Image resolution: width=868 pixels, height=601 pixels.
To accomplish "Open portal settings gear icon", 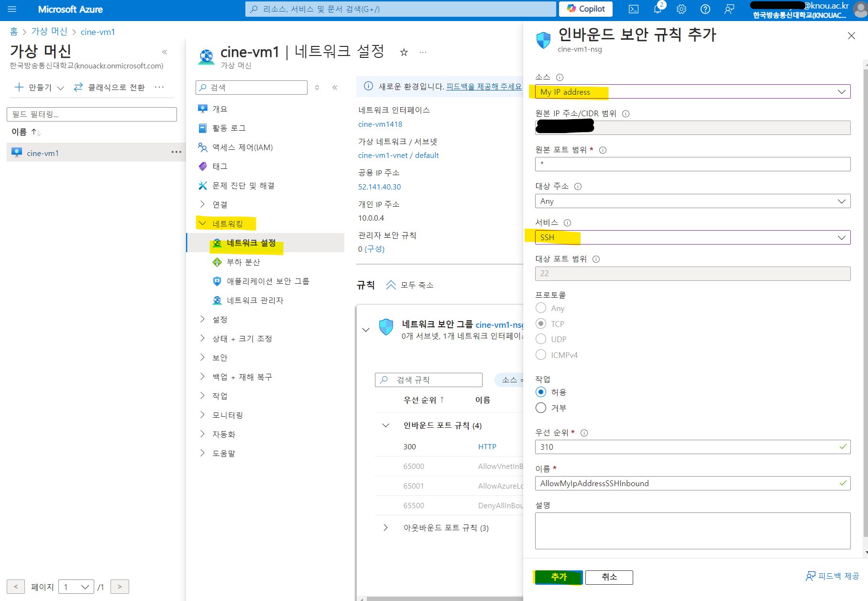I will (681, 9).
